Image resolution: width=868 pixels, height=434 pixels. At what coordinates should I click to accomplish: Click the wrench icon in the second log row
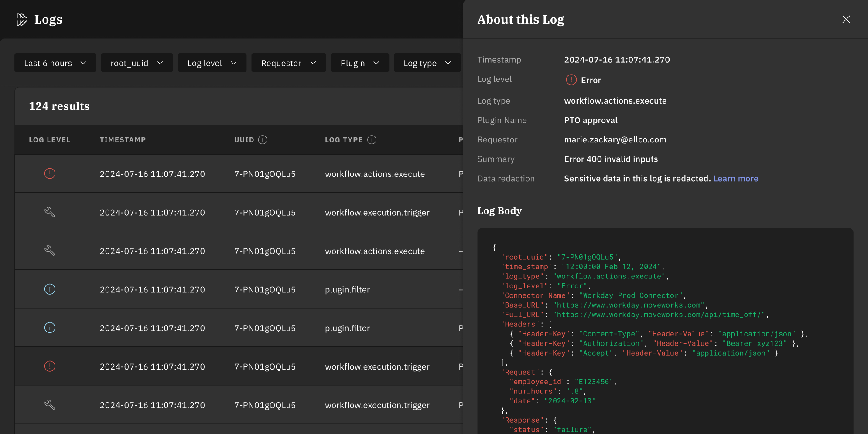pos(50,212)
